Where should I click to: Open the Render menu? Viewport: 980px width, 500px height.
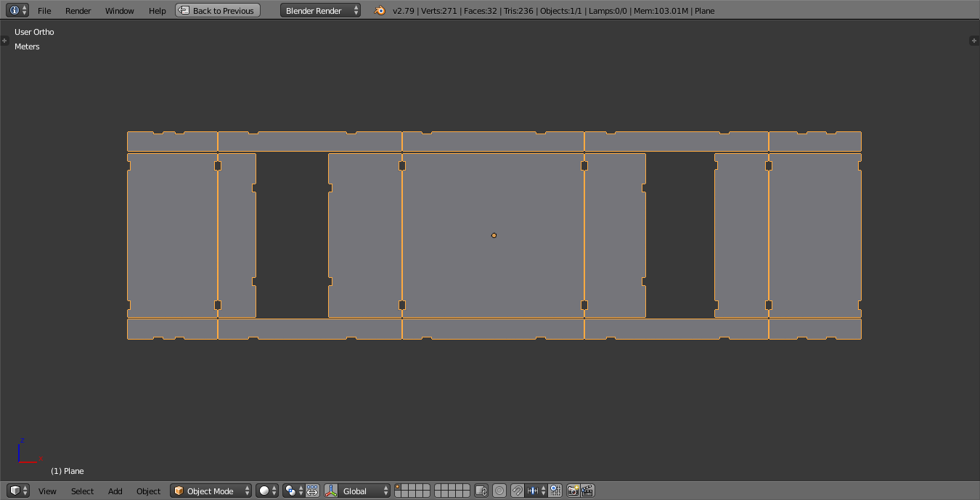pos(78,11)
